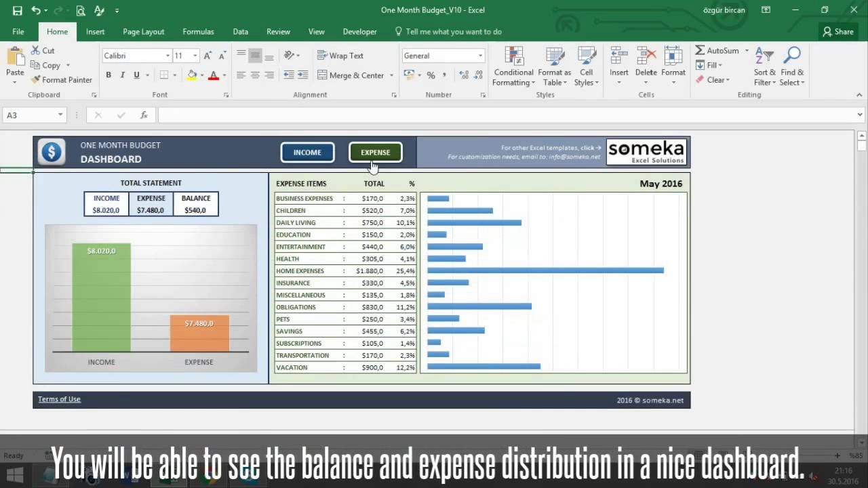Click the INCOME button on the dashboard
868x488 pixels.
click(x=307, y=152)
